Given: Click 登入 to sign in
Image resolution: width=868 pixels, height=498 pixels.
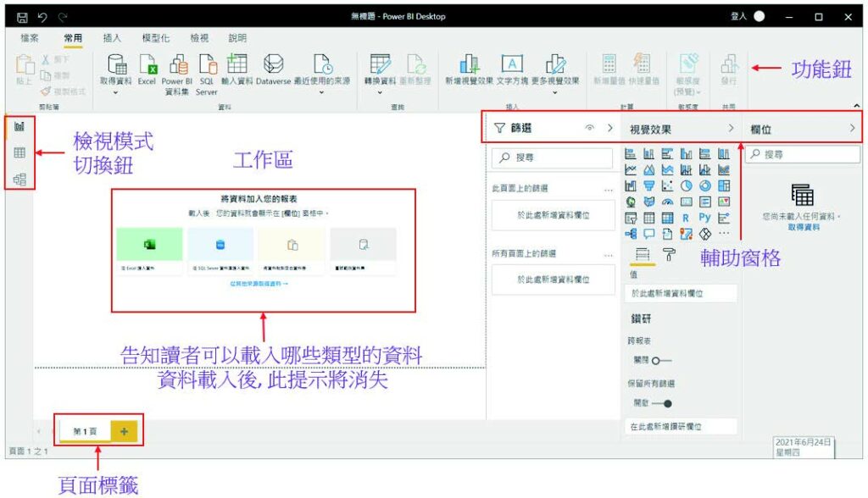Looking at the screenshot, I should click(x=738, y=16).
